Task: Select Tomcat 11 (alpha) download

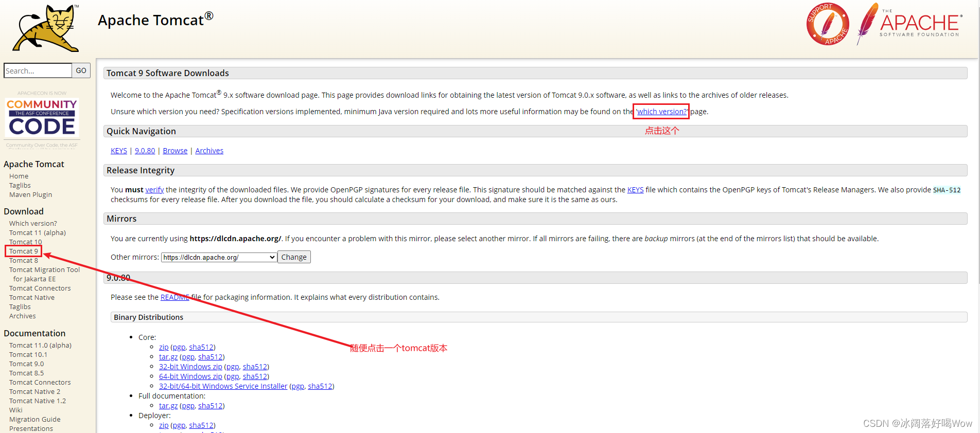Action: [38, 233]
